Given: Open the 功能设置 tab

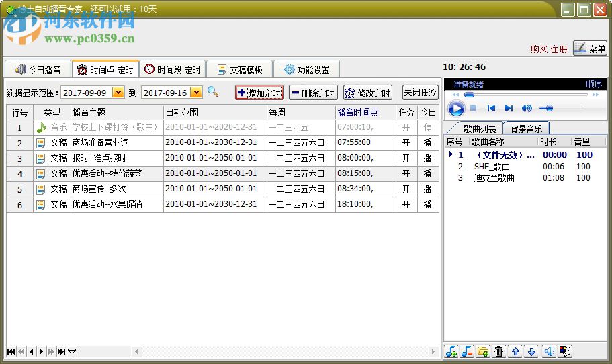Looking at the screenshot, I should click(x=306, y=69).
